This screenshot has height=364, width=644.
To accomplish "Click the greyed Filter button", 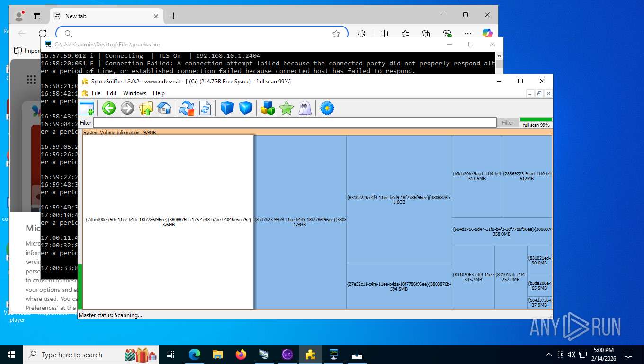I will pos(508,123).
